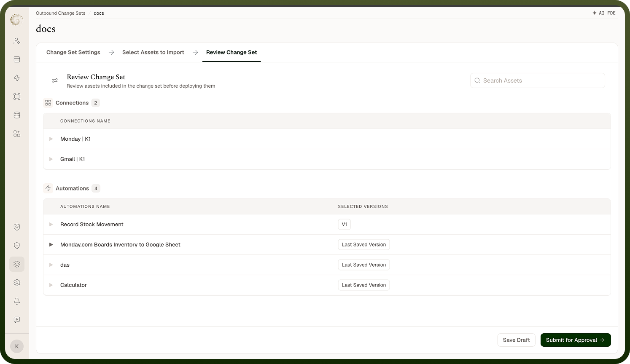Click Save Draft button
The image size is (630, 364).
(516, 340)
